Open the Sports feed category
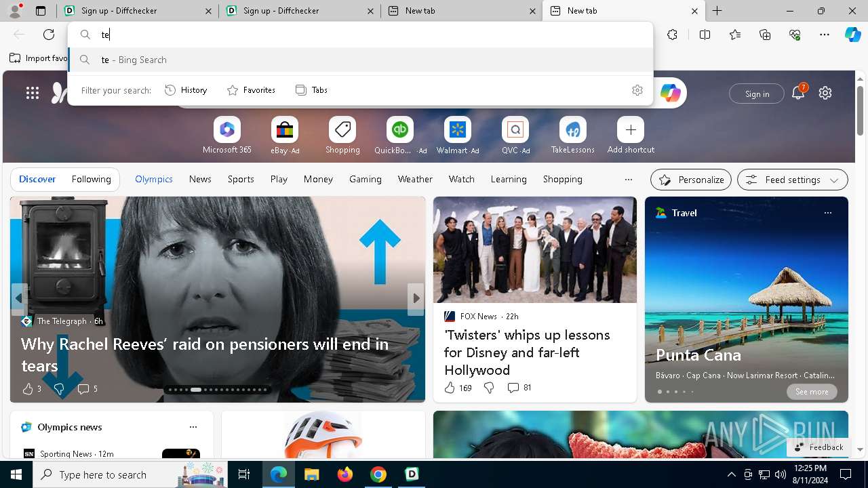Viewport: 868px width, 488px height. [x=241, y=179]
